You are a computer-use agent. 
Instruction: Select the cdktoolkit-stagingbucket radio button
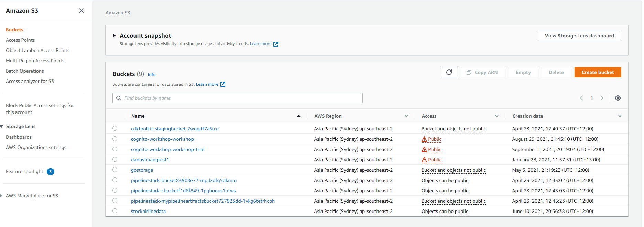click(115, 128)
